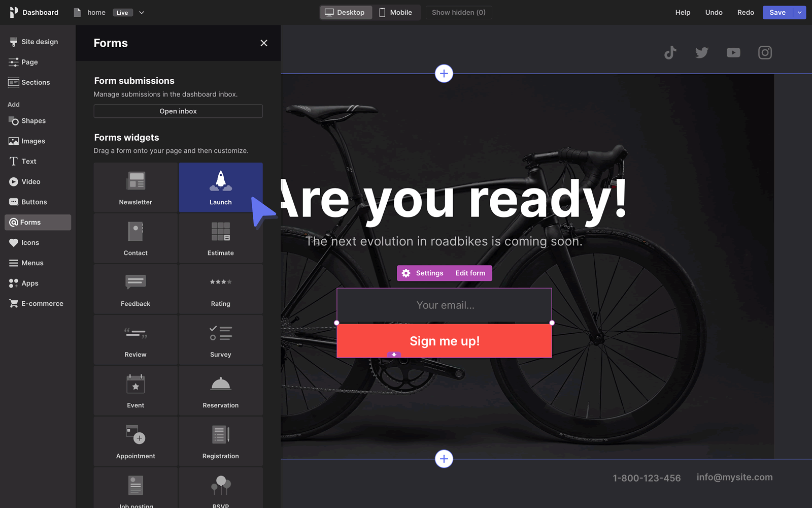Select the Survey form widget
Viewport: 812px width, 508px height.
[x=221, y=340]
